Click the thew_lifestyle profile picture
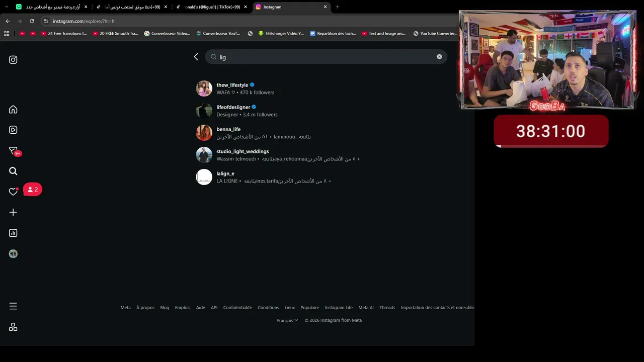The height and width of the screenshot is (362, 644). click(x=204, y=88)
